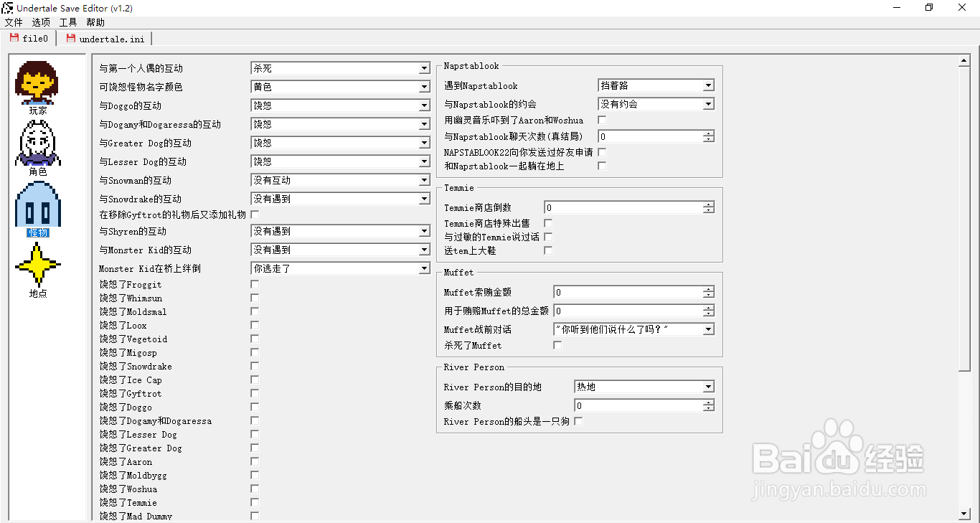Image resolution: width=980 pixels, height=523 pixels.
Task: Check 和Napstablook一起躺在地上
Action: pos(600,166)
